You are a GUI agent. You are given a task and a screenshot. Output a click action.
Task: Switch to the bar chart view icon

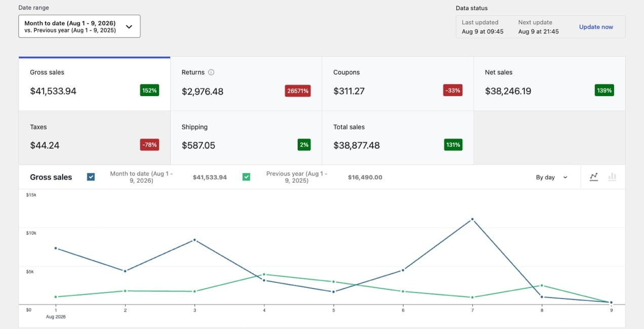tap(612, 177)
